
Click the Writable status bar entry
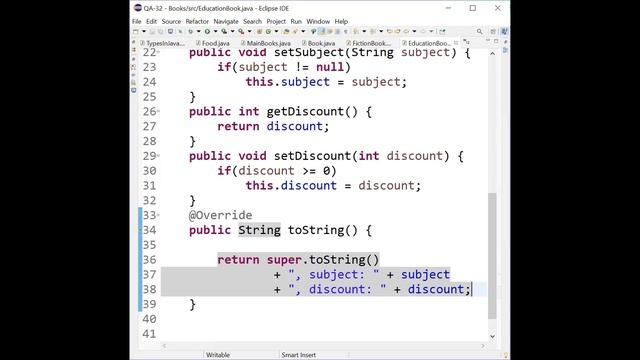pos(218,355)
